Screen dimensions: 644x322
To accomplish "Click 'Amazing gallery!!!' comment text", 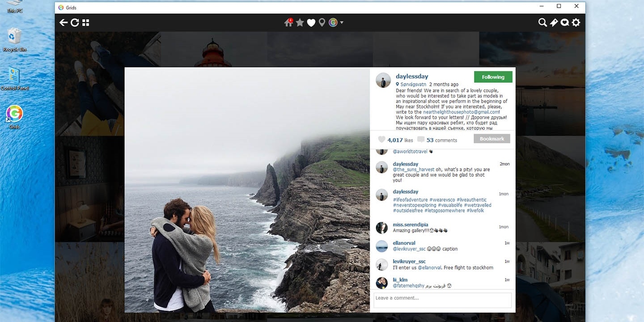I will 411,230.
